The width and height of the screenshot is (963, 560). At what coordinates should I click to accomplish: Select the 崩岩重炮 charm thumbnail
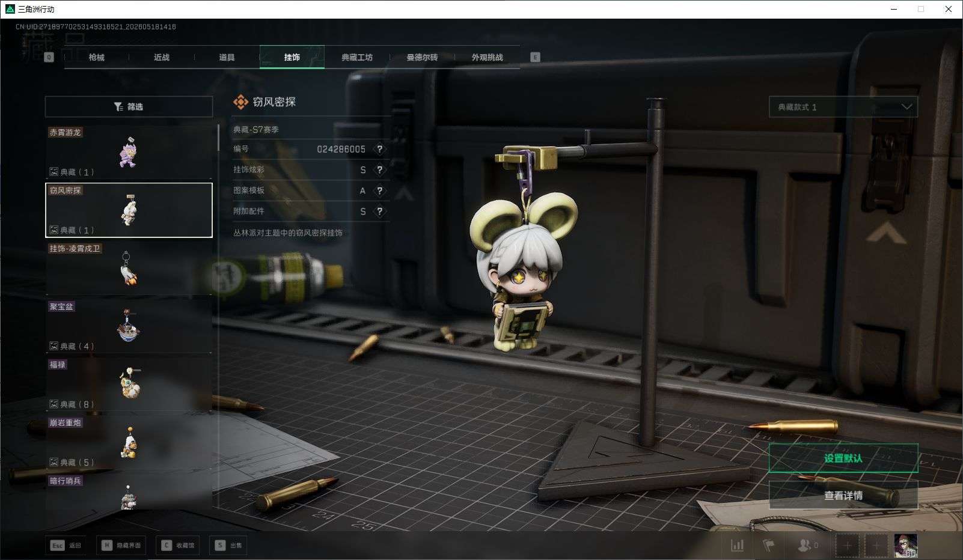(x=129, y=443)
